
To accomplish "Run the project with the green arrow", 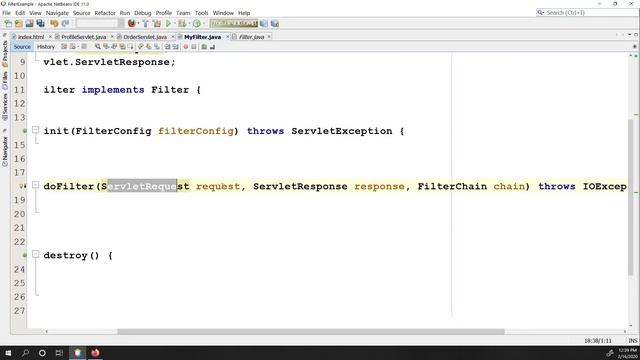I will tap(168, 24).
